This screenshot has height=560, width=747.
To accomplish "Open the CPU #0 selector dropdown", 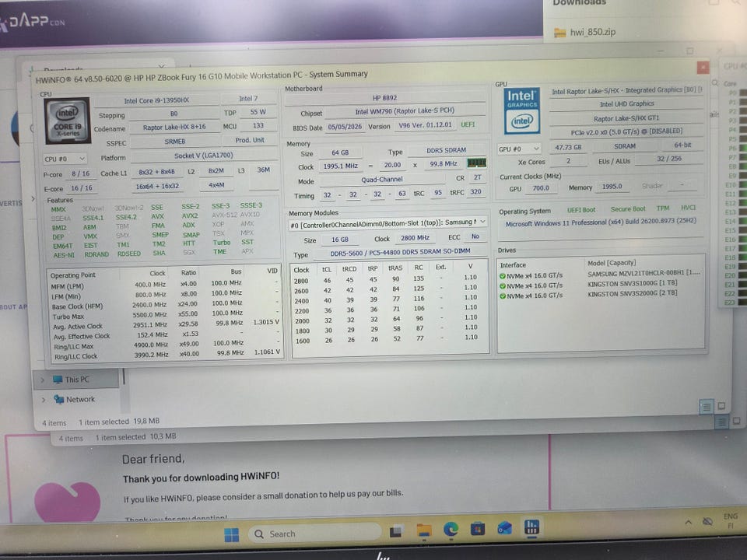I will click(x=65, y=159).
